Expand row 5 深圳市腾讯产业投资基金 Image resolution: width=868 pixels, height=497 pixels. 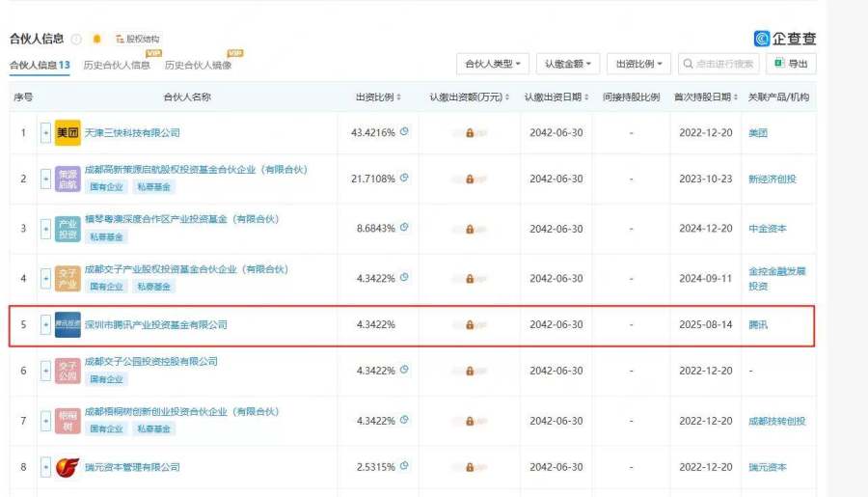point(45,324)
